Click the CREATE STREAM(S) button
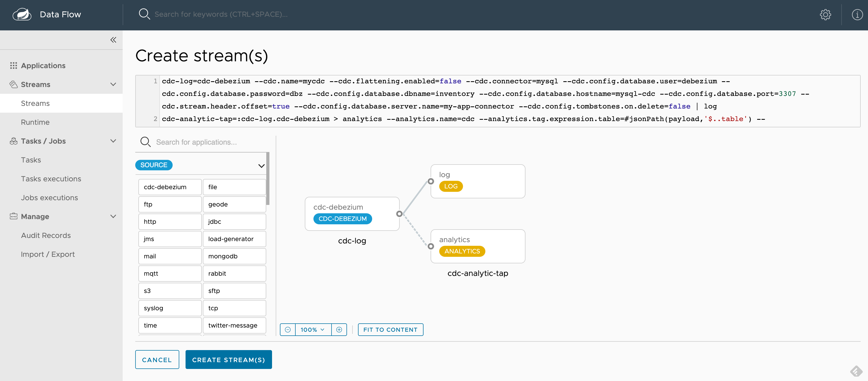The height and width of the screenshot is (381, 868). coord(229,360)
